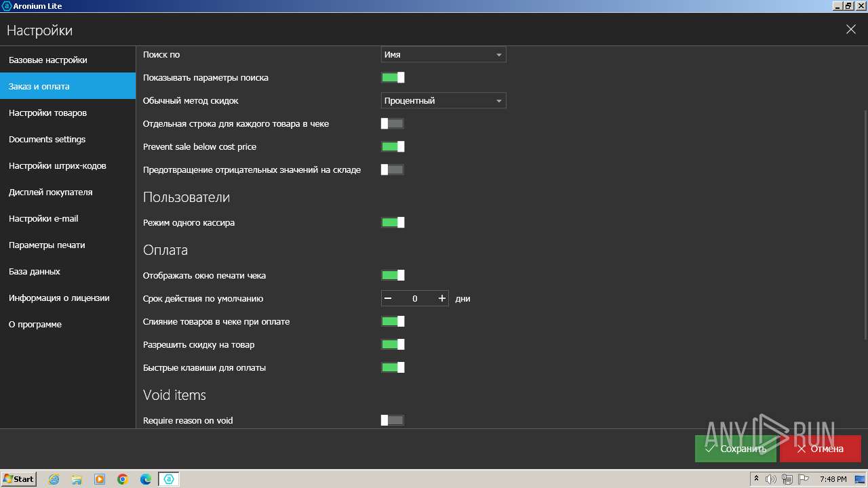Image resolution: width=868 pixels, height=488 pixels.
Task: Select Заказ и оплата section
Action: 68,86
